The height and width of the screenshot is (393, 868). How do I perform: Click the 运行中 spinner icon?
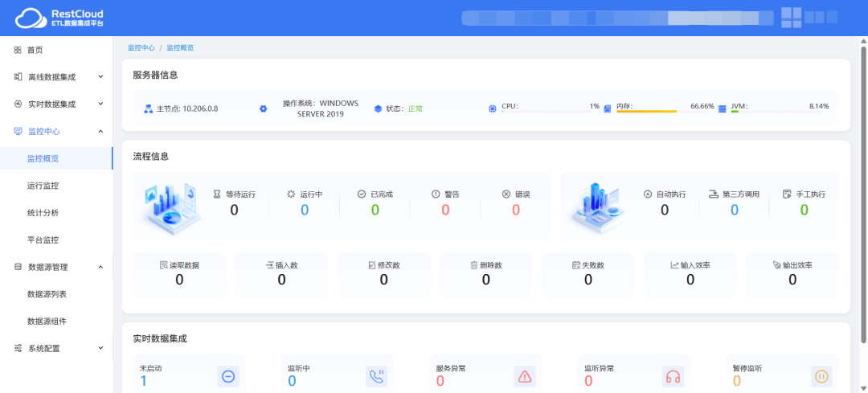pos(291,194)
